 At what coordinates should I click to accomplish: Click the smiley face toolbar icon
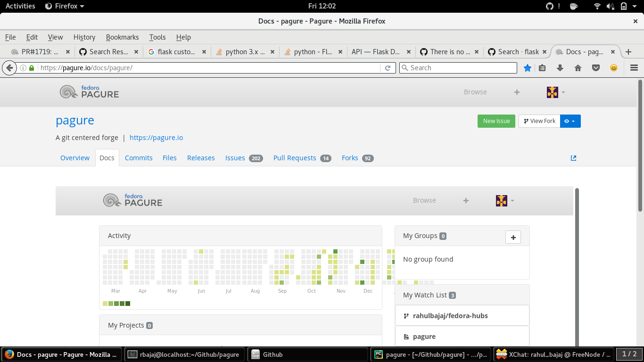(x=614, y=68)
